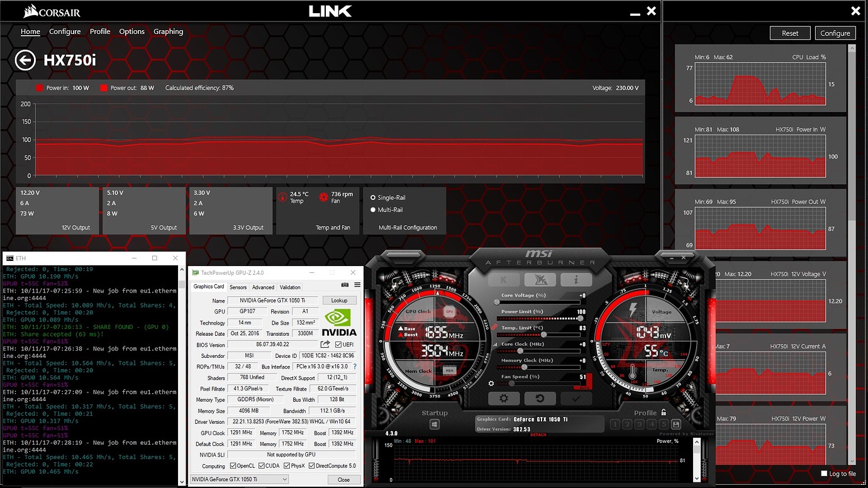
Task: Toggle OpenCL checkbox in GPU-Z
Action: point(233,466)
